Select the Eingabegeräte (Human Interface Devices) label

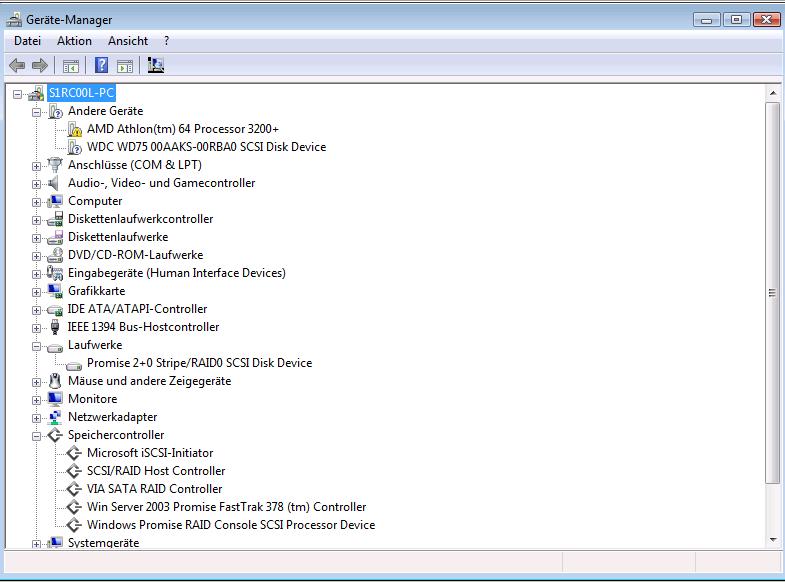point(177,273)
